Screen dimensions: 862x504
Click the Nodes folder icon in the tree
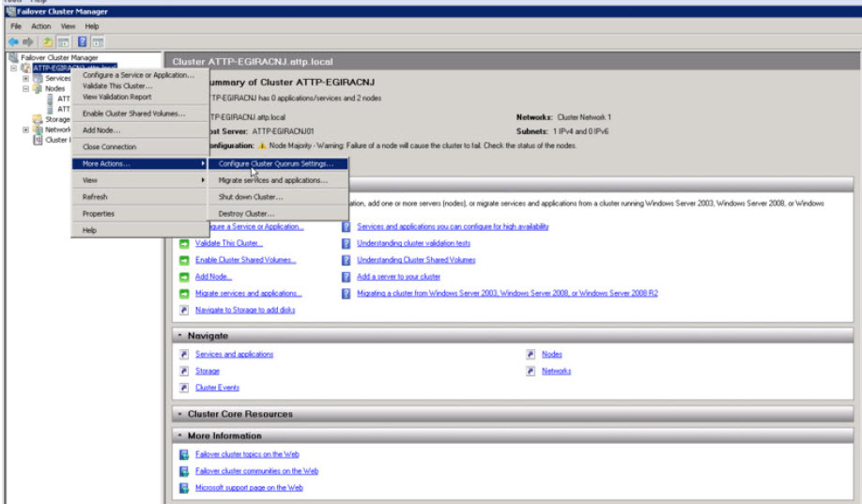point(38,88)
